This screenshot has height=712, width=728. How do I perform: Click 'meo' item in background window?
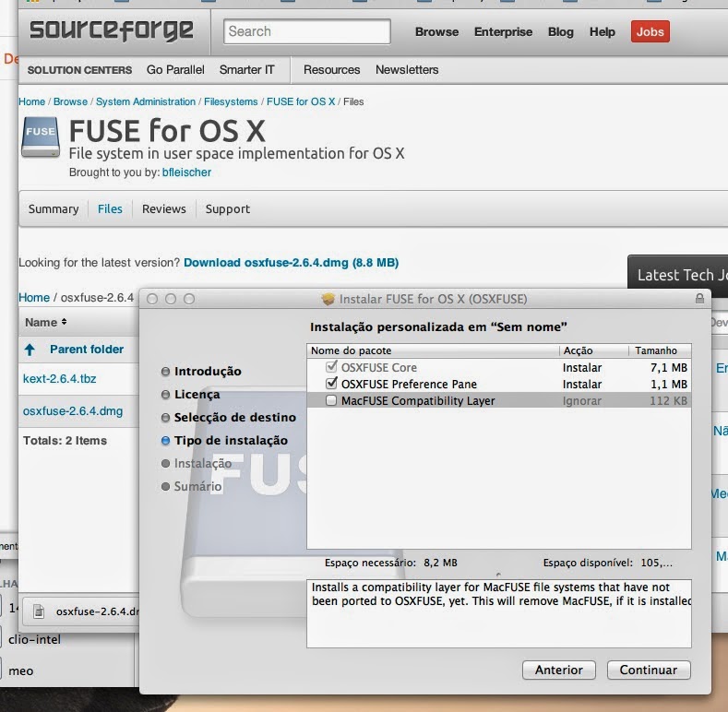tap(21, 671)
